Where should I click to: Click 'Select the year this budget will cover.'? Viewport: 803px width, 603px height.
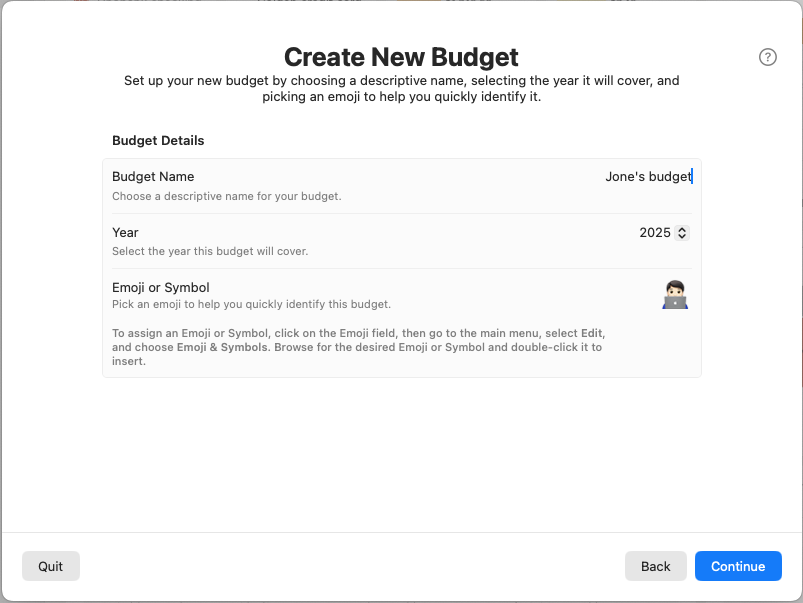[x=210, y=251]
